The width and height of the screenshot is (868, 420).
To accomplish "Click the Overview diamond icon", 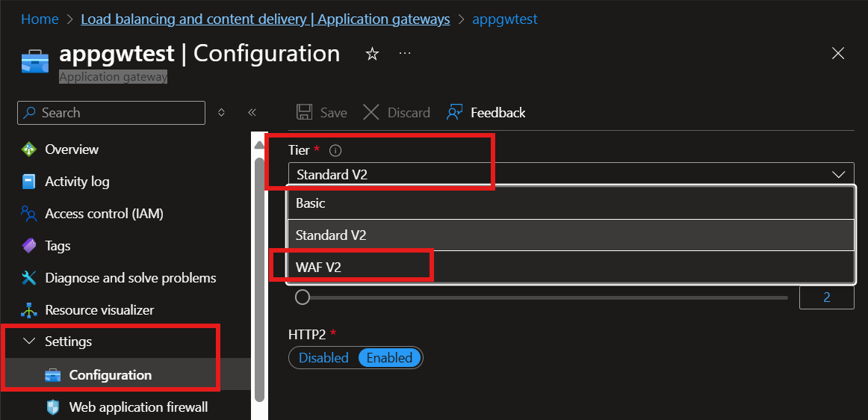I will point(28,149).
